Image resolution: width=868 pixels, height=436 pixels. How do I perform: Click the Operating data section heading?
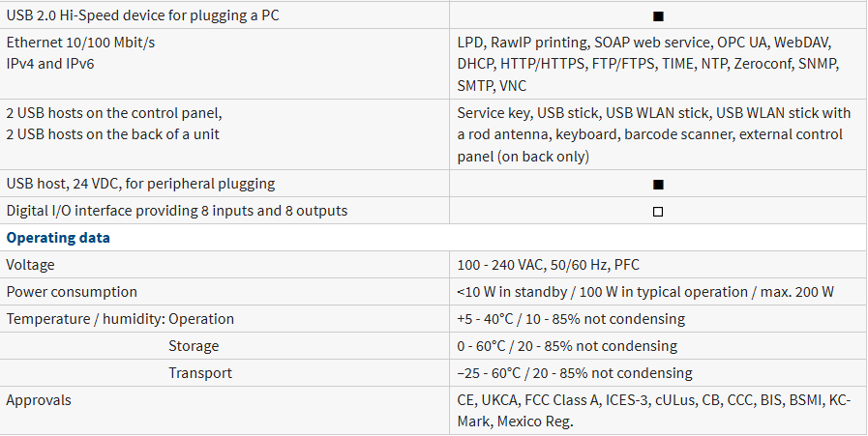[x=58, y=238]
